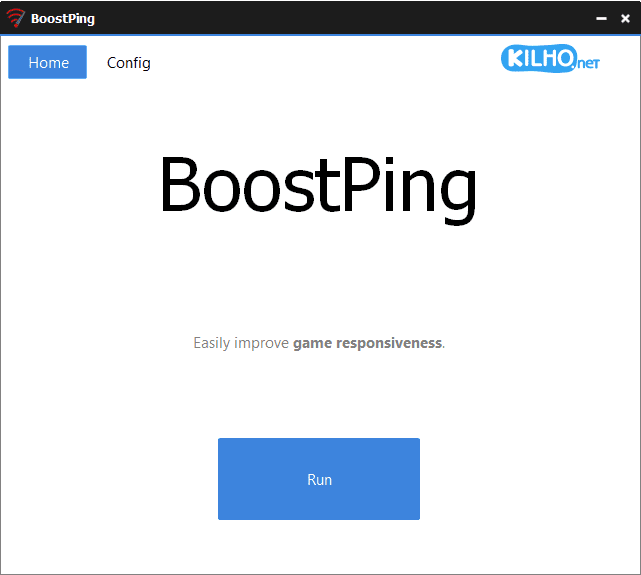Image resolution: width=641 pixels, height=575 pixels.
Task: Click the 'Easily improve game responsiveness' text
Action: click(x=319, y=343)
